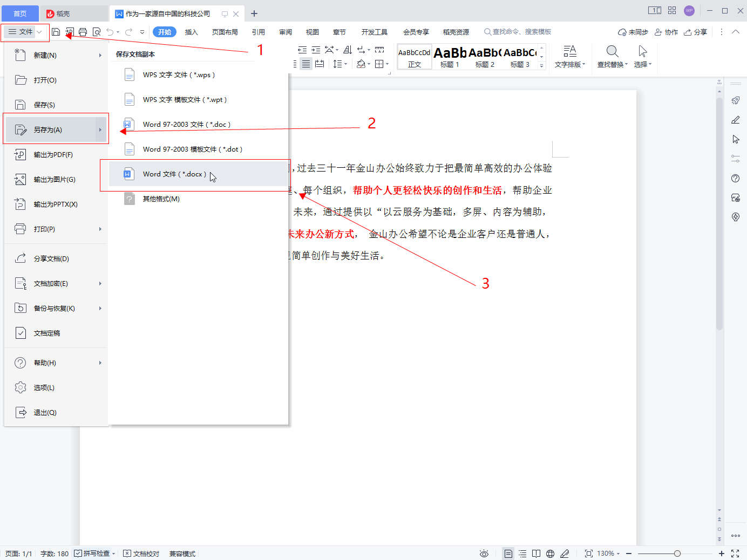Click the decrease indent icon in ribbon
747x560 pixels.
302,50
